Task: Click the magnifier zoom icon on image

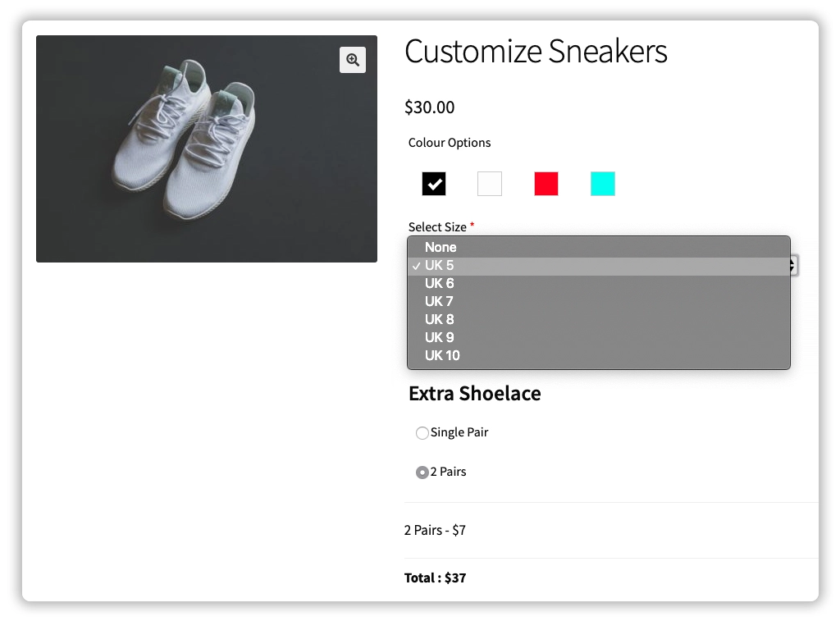Action: pos(353,60)
